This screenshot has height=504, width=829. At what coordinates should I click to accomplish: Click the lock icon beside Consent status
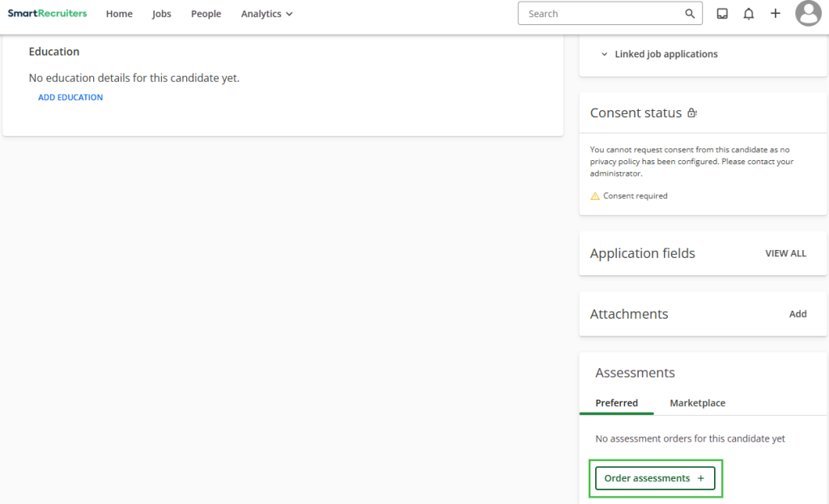pos(692,113)
